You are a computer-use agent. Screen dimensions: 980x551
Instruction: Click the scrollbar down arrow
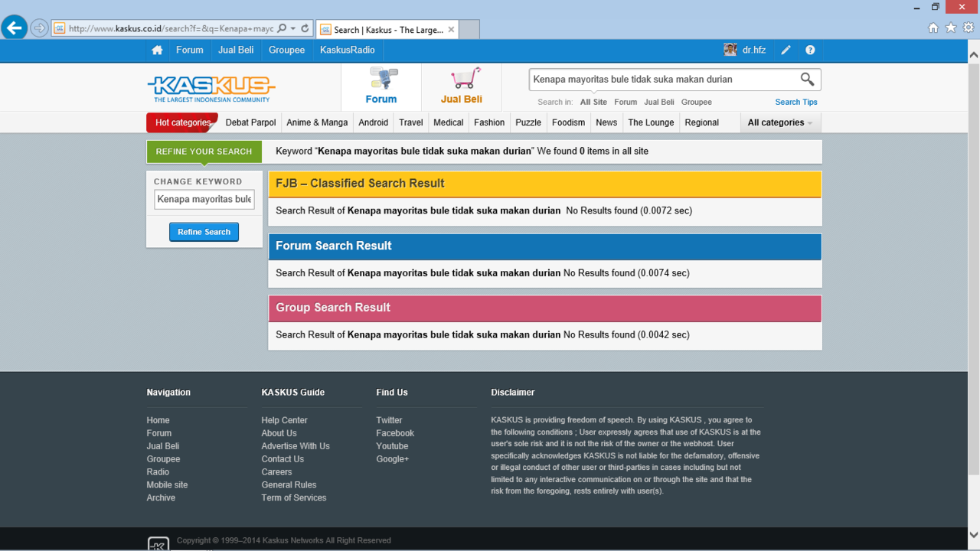pos(974,534)
